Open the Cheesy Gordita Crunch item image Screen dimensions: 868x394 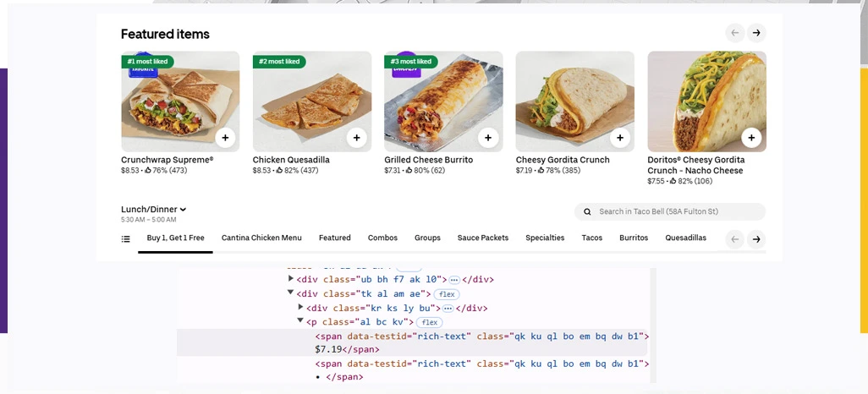[x=575, y=101]
